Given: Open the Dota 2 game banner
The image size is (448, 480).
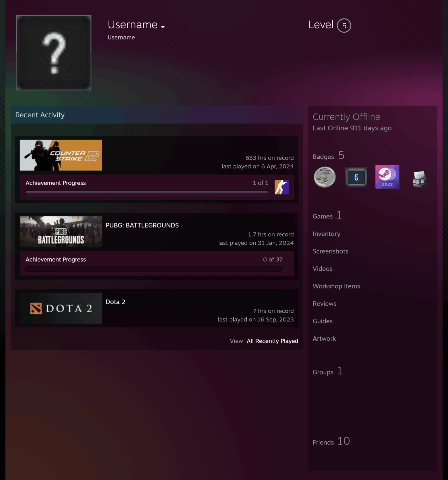Looking at the screenshot, I should 61,308.
